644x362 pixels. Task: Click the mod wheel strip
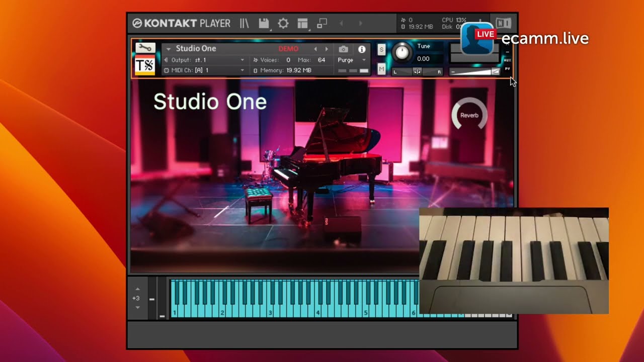tap(162, 298)
